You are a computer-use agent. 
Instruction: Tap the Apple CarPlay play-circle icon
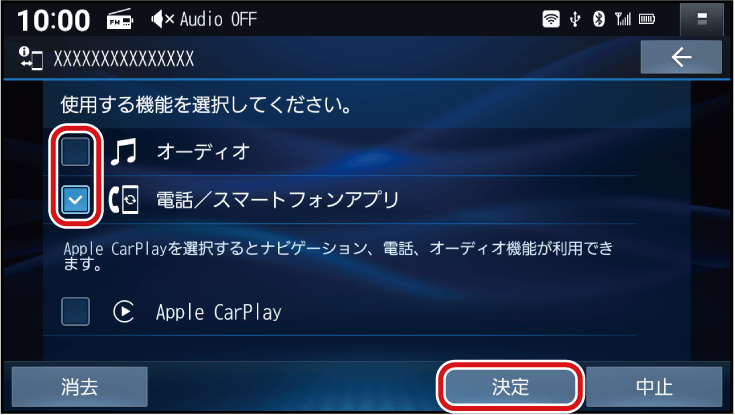124,311
